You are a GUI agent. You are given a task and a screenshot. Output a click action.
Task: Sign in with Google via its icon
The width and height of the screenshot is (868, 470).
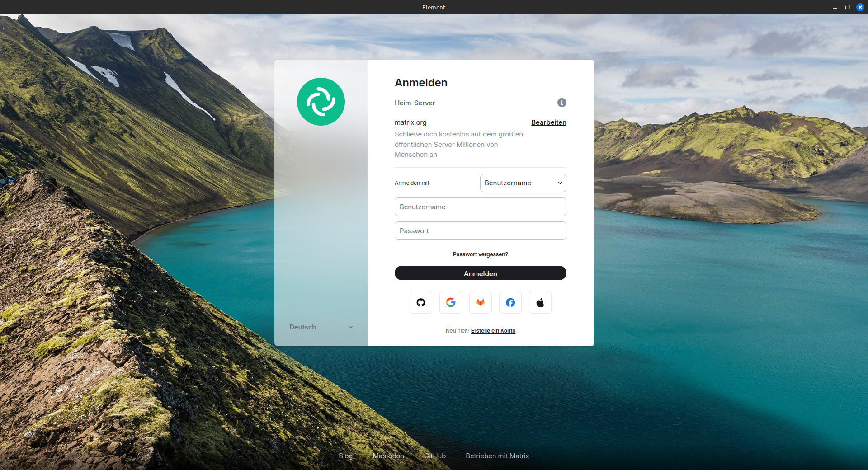tap(450, 302)
